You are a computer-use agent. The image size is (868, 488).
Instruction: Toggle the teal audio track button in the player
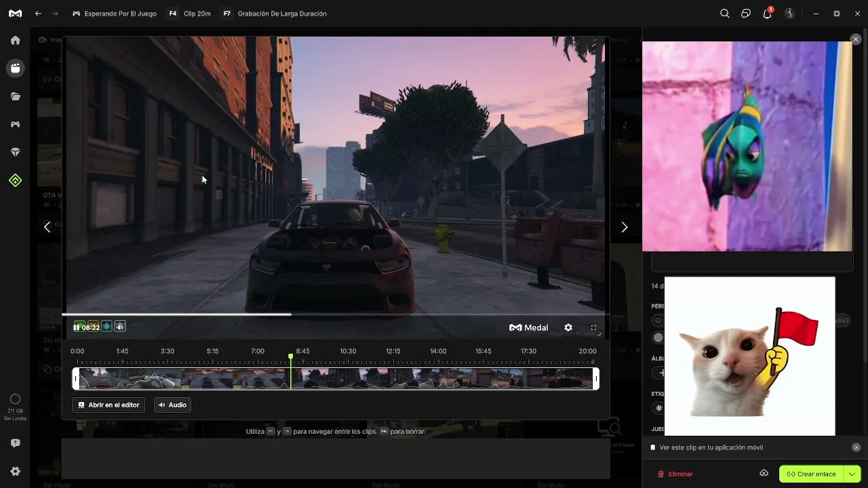pos(106,327)
